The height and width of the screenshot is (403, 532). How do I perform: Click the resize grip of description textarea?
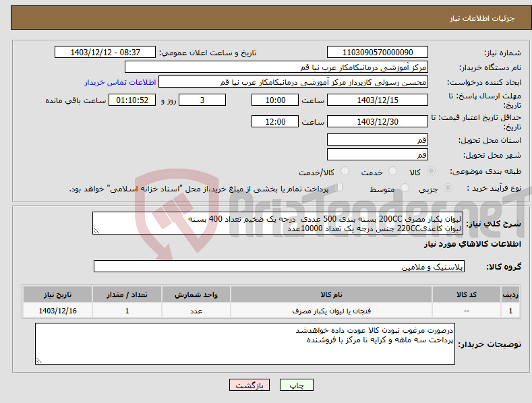tap(96, 230)
